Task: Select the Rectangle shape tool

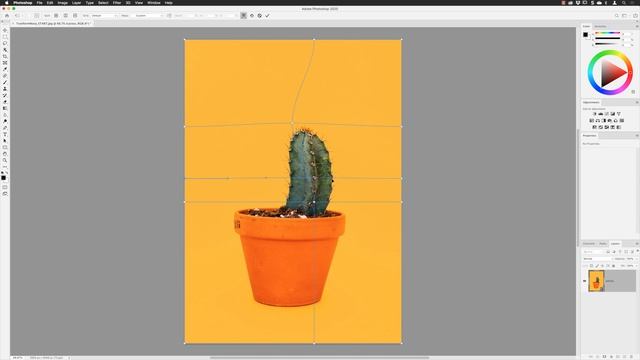Action: (x=5, y=147)
